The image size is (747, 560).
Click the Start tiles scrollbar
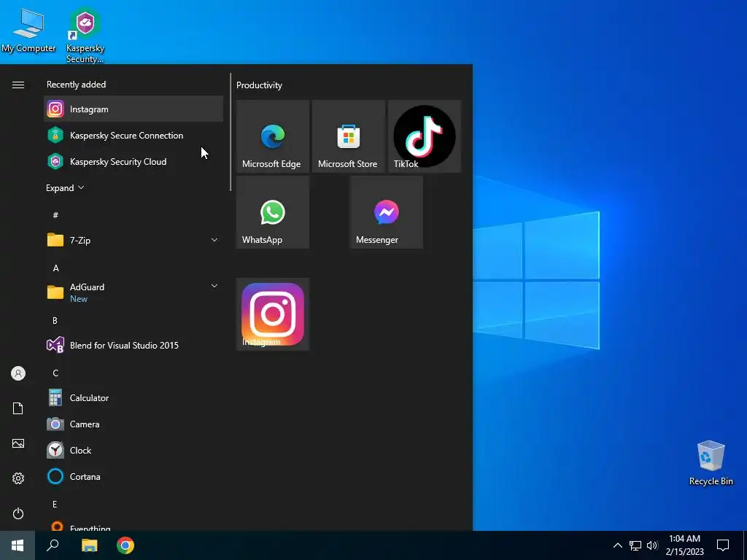(x=231, y=132)
